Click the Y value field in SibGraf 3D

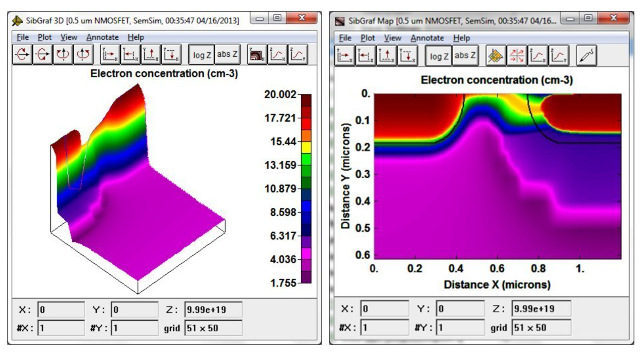(135, 310)
